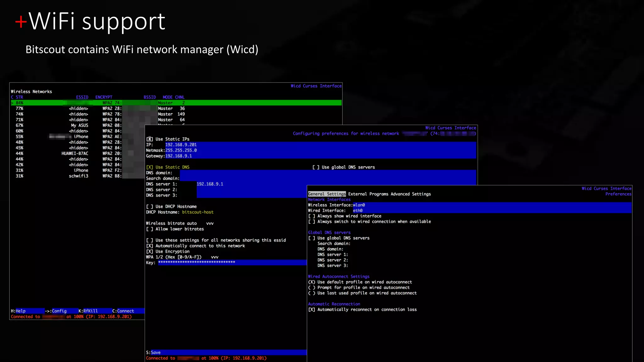Click the Netmask field 255.255.255.0
Viewport: 644px width, 362px height.
[x=320, y=151]
